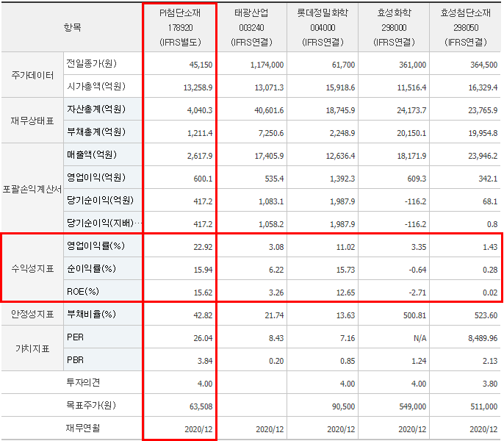504x441 pixels.
Task: Click the 부채비율(%) row label
Action: (91, 315)
